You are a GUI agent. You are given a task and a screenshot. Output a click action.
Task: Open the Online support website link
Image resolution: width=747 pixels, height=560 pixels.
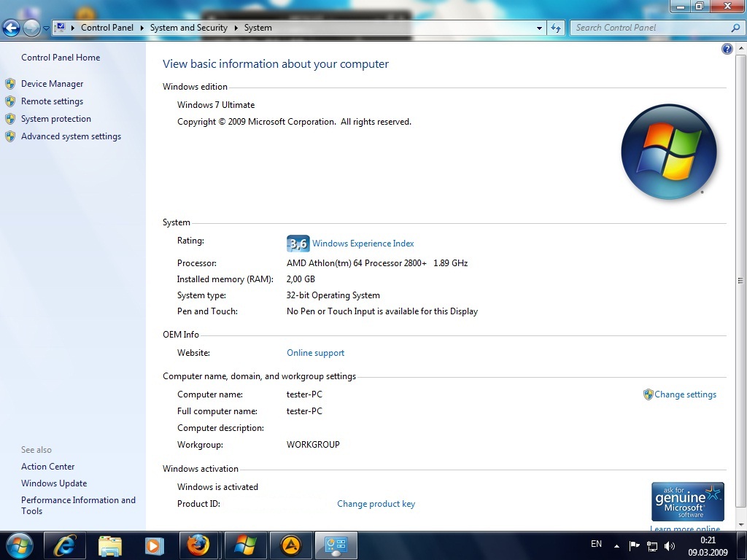pos(315,353)
